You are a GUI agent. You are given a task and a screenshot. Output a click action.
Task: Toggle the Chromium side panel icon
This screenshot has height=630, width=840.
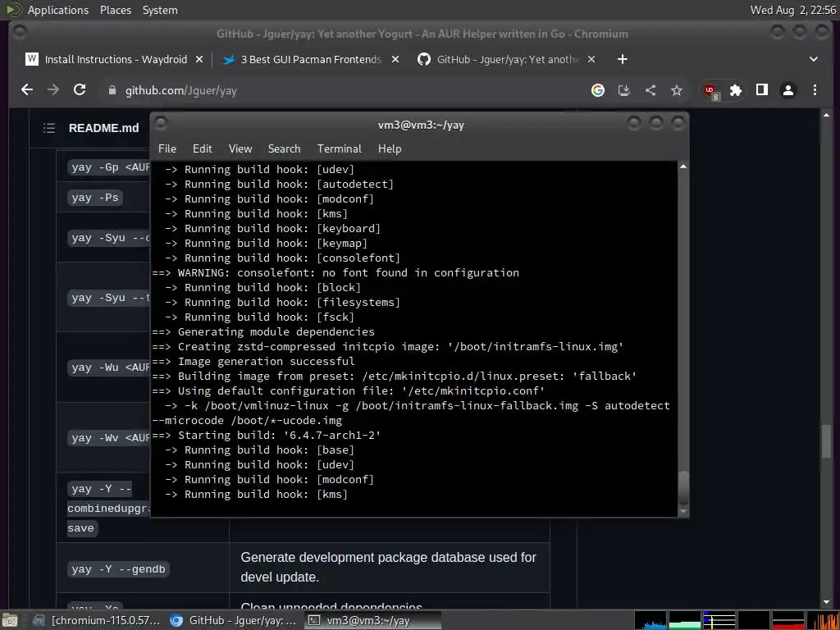coord(762,90)
